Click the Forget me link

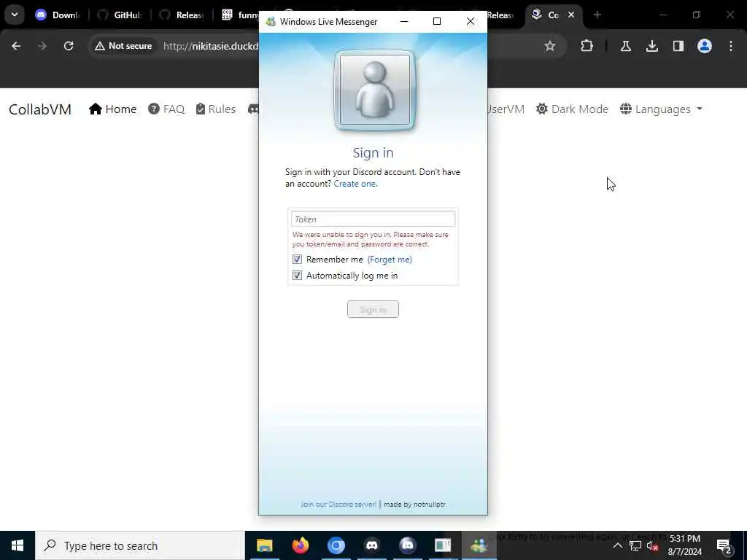[x=390, y=260]
